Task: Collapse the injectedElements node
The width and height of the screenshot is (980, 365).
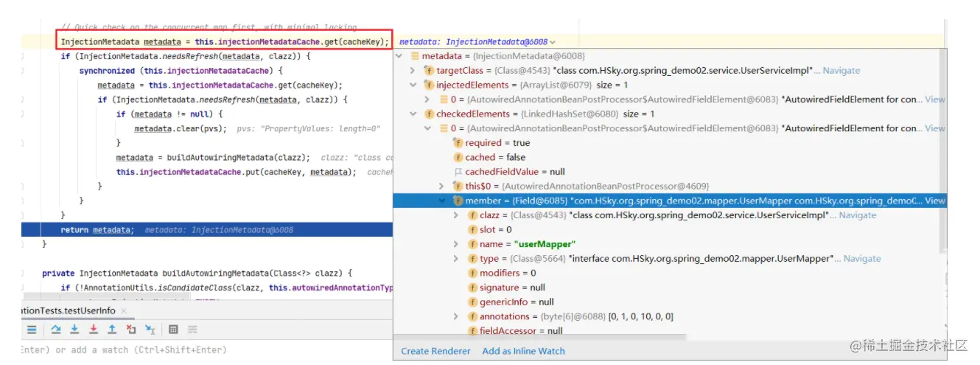Action: pyautogui.click(x=413, y=85)
